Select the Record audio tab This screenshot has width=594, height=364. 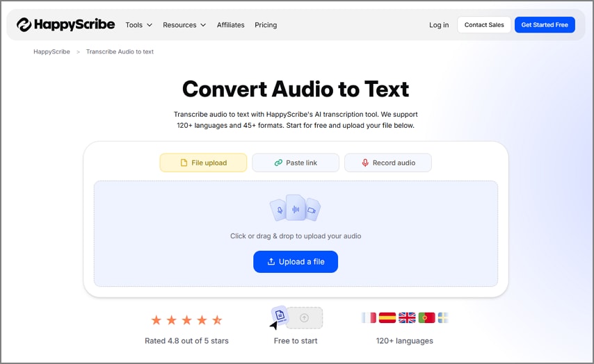click(388, 163)
